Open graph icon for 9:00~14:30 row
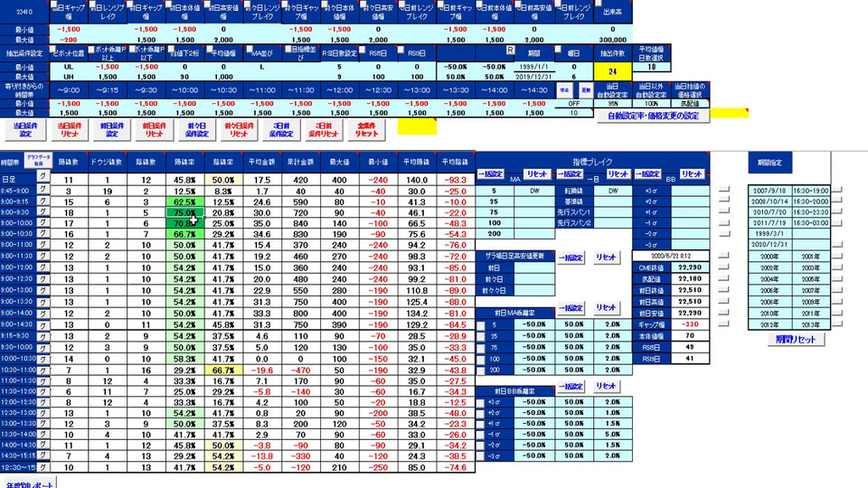868x488 pixels. [x=42, y=324]
